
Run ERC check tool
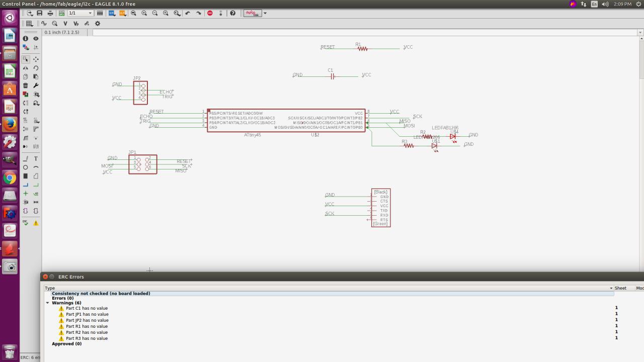[25, 223]
